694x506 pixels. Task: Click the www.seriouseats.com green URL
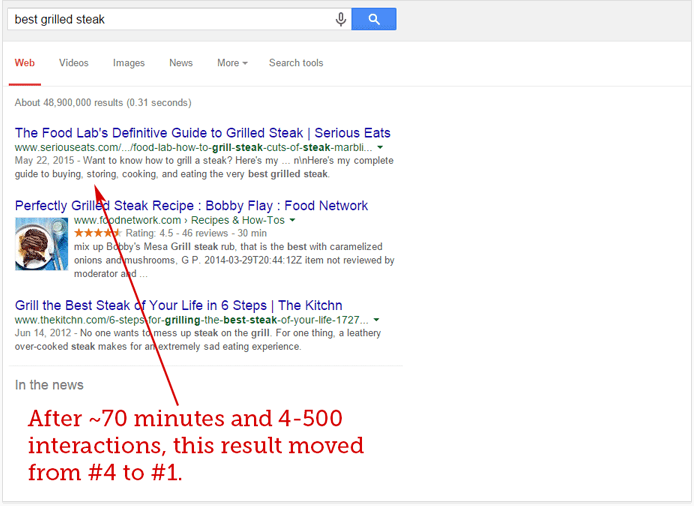[193, 147]
